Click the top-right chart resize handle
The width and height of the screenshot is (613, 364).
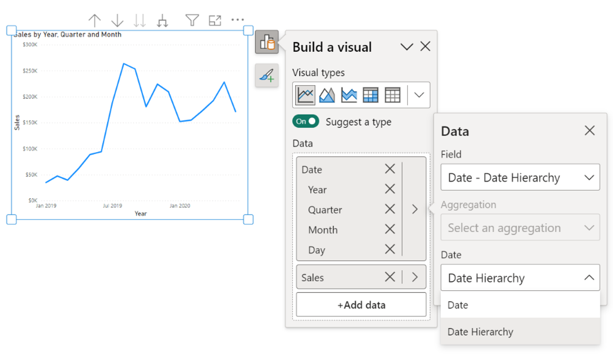pyautogui.click(x=248, y=31)
